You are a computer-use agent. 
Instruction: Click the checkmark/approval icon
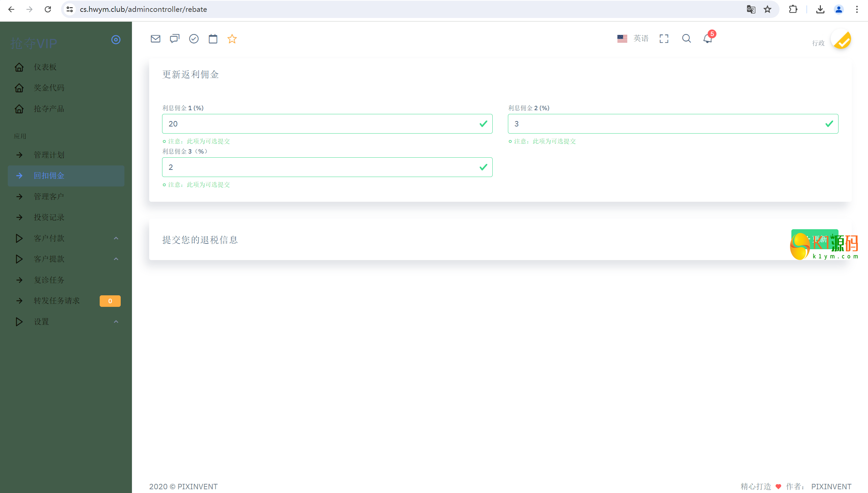click(194, 39)
